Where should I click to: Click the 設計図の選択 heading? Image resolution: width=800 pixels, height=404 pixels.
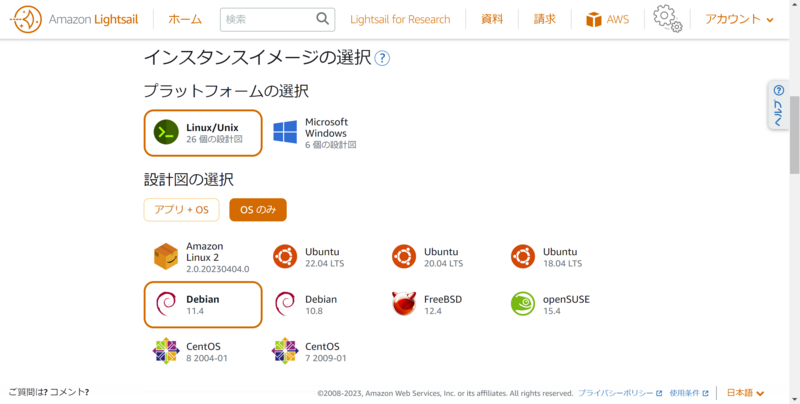click(x=189, y=180)
